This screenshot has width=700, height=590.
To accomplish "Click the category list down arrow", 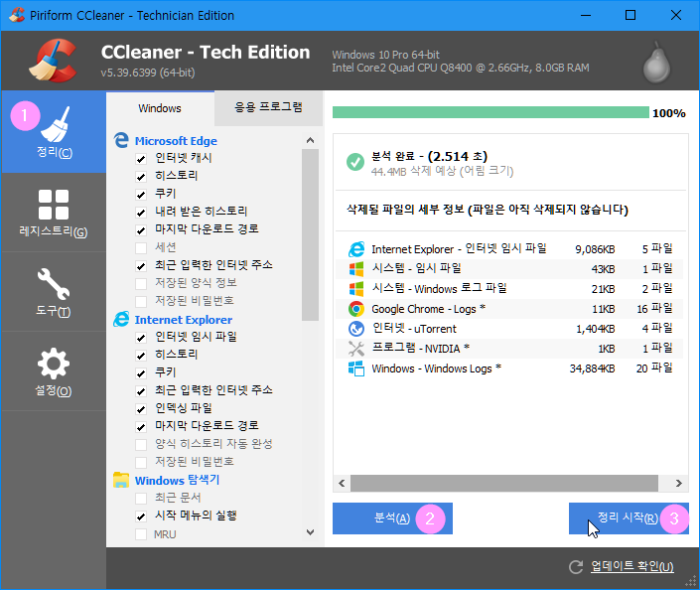I will [310, 532].
